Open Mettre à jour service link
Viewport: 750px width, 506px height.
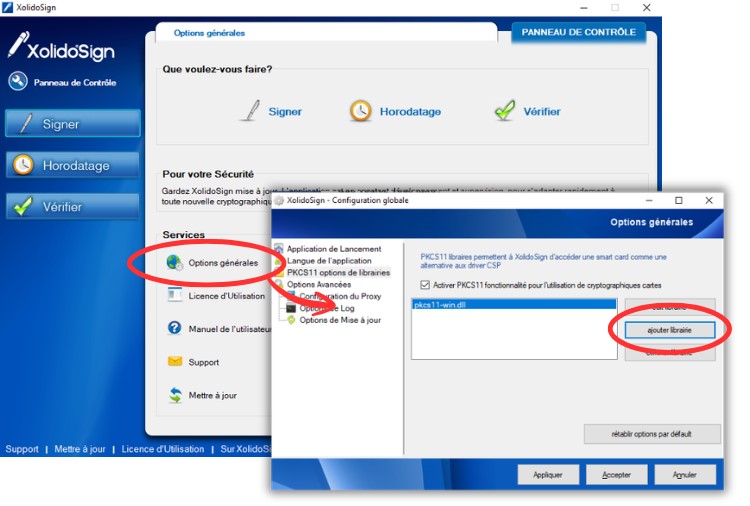tap(212, 395)
